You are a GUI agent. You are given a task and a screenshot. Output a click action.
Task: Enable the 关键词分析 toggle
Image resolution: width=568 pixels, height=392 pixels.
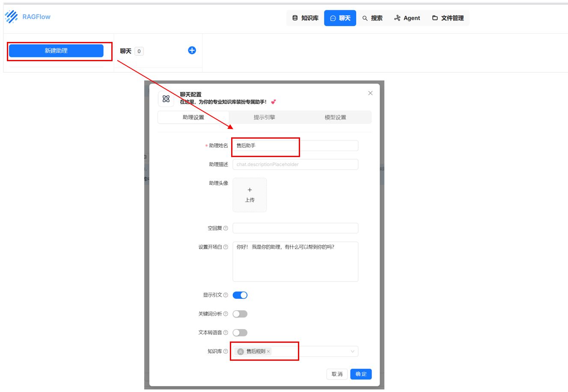point(240,314)
